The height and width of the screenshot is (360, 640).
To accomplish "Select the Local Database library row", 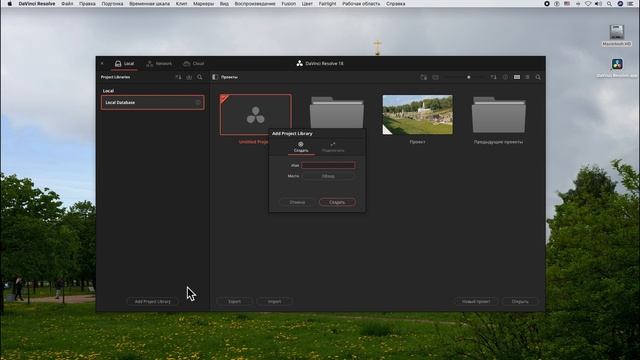I will click(153, 102).
